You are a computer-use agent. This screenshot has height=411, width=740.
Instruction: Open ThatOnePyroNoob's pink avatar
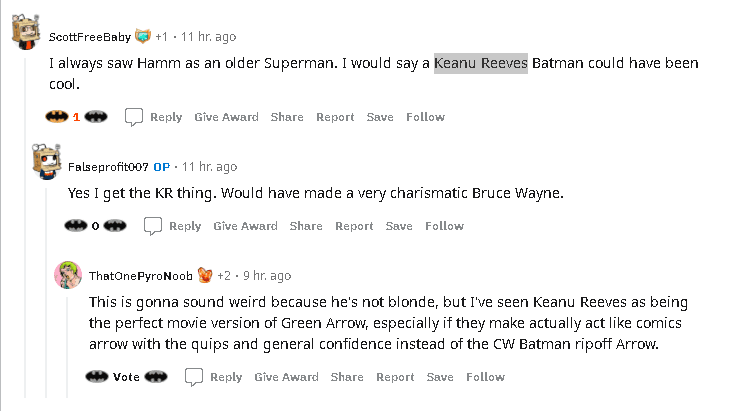click(x=68, y=275)
